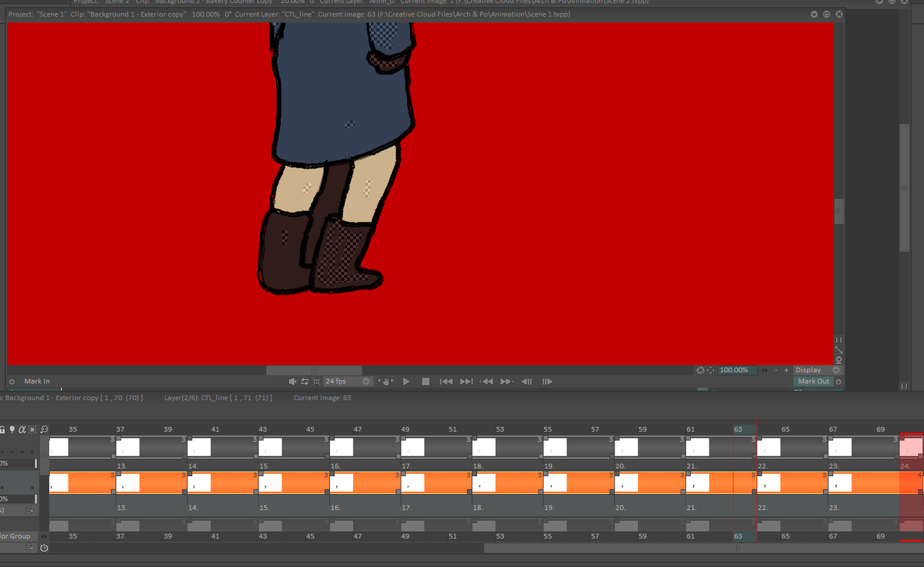Select top layer thumbnail at instance 13
This screenshot has height=567, width=924.
click(x=128, y=447)
